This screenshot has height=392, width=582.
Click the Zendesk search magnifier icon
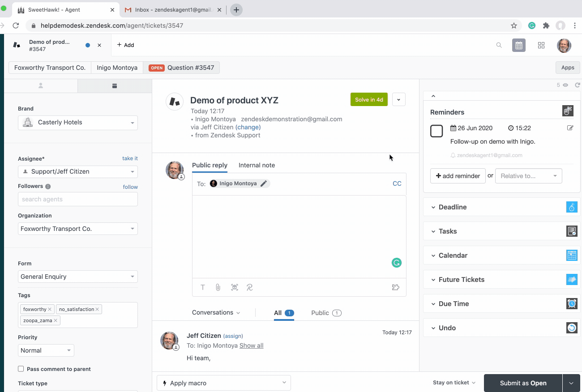coord(499,45)
